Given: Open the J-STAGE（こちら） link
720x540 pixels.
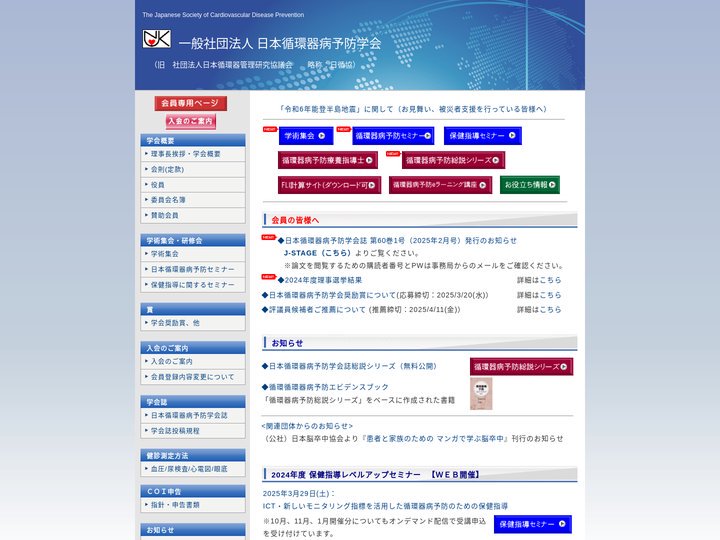Looking at the screenshot, I should pyautogui.click(x=317, y=253).
